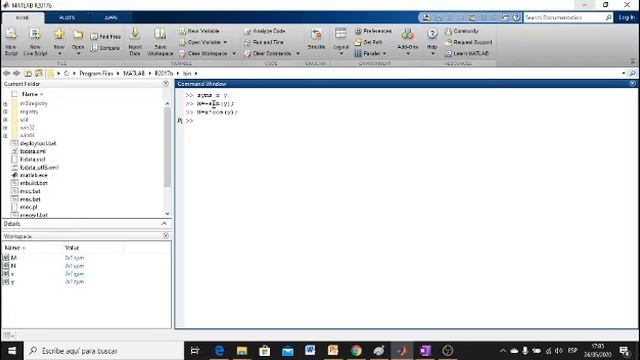Click New Variable
This screenshot has height=360, width=640.
click(x=200, y=31)
